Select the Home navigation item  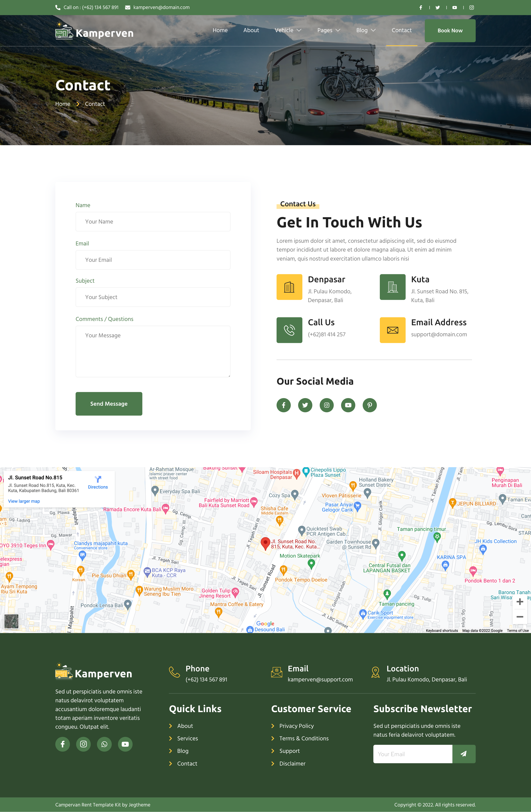pos(220,30)
